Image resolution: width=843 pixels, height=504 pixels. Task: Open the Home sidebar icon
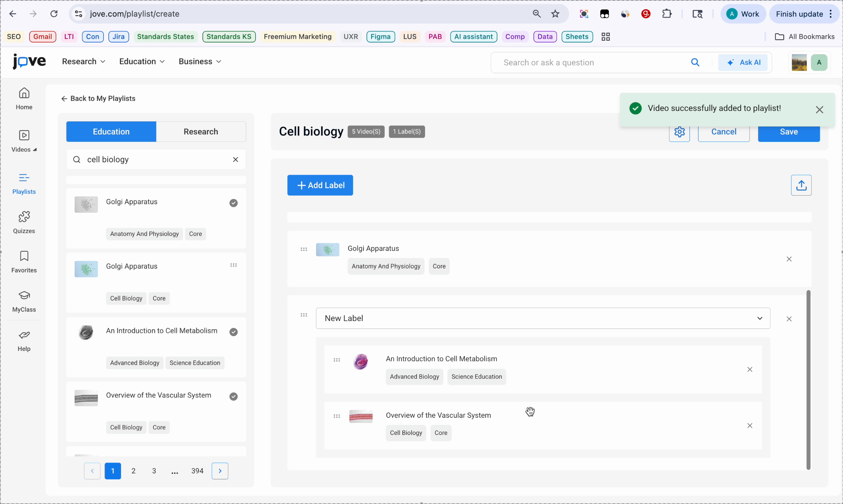pyautogui.click(x=24, y=99)
